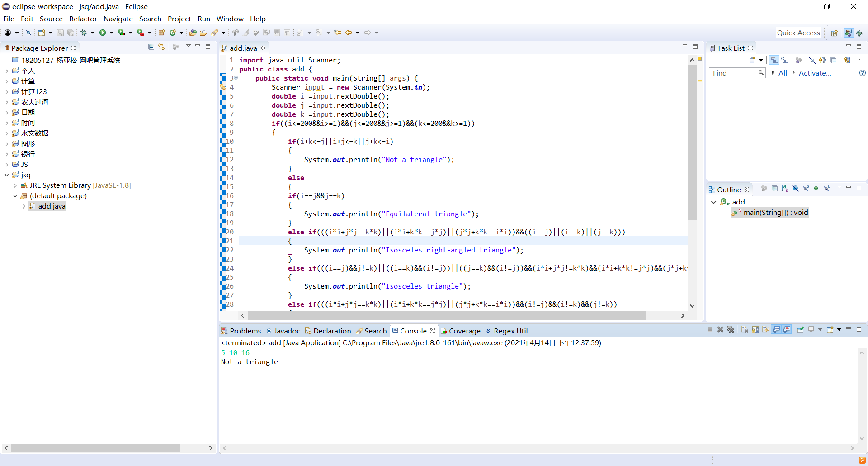Click Remove All Terminated Launches icon
Viewport: 868px width, 466px height.
click(x=731, y=330)
